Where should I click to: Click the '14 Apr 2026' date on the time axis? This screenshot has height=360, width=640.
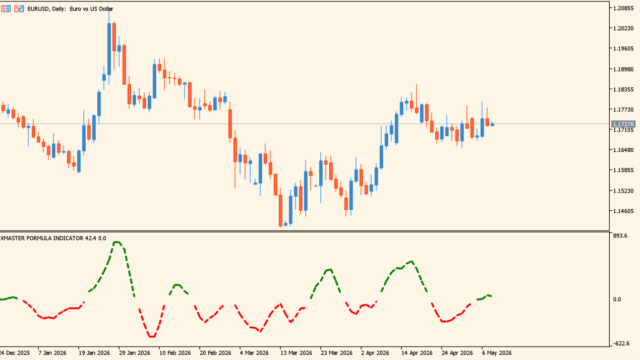pos(417,353)
